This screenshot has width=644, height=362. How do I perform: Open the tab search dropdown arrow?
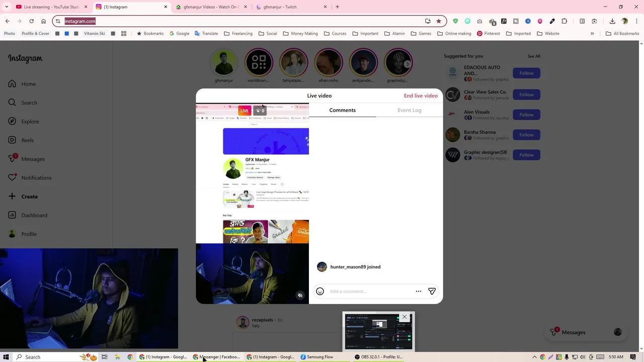pyautogui.click(x=7, y=7)
